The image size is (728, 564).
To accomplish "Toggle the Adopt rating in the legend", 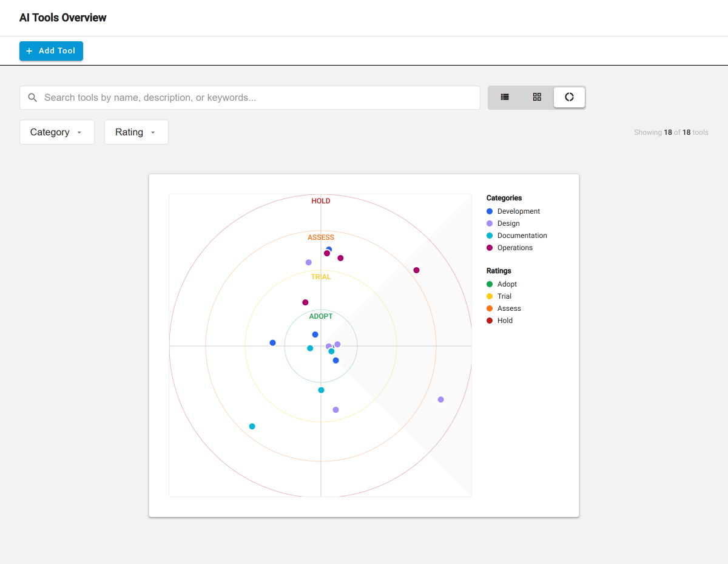I will click(489, 284).
